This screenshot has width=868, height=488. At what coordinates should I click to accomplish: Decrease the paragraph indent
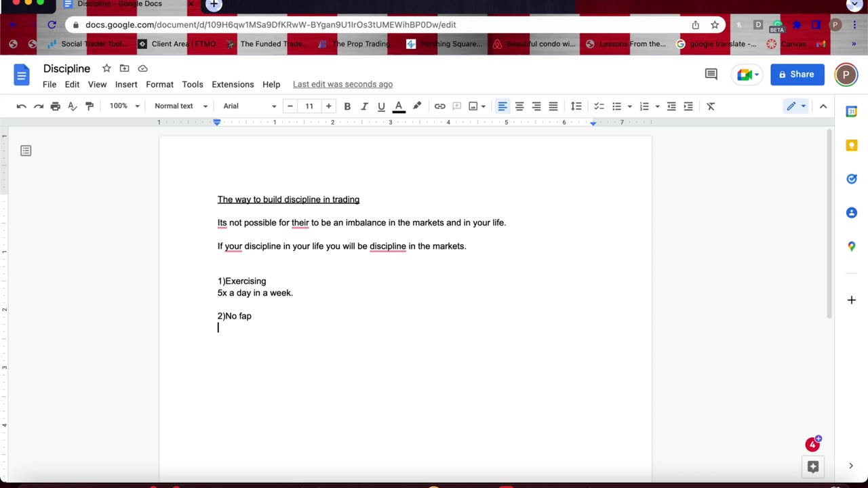pyautogui.click(x=671, y=106)
